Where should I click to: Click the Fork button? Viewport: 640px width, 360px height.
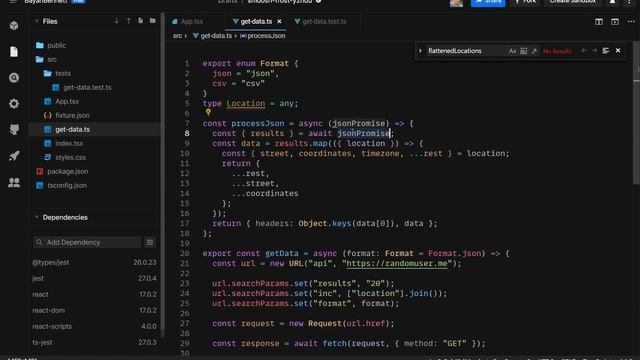[525, 2]
